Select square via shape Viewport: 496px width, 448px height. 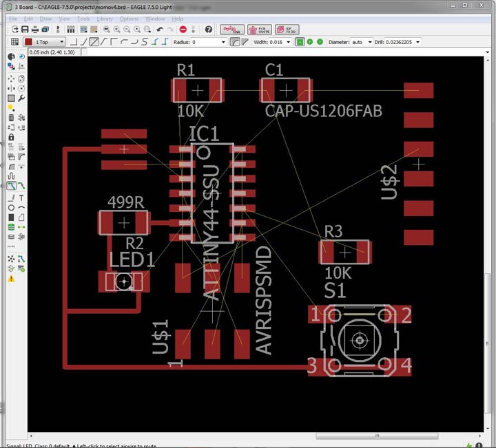click(x=300, y=42)
